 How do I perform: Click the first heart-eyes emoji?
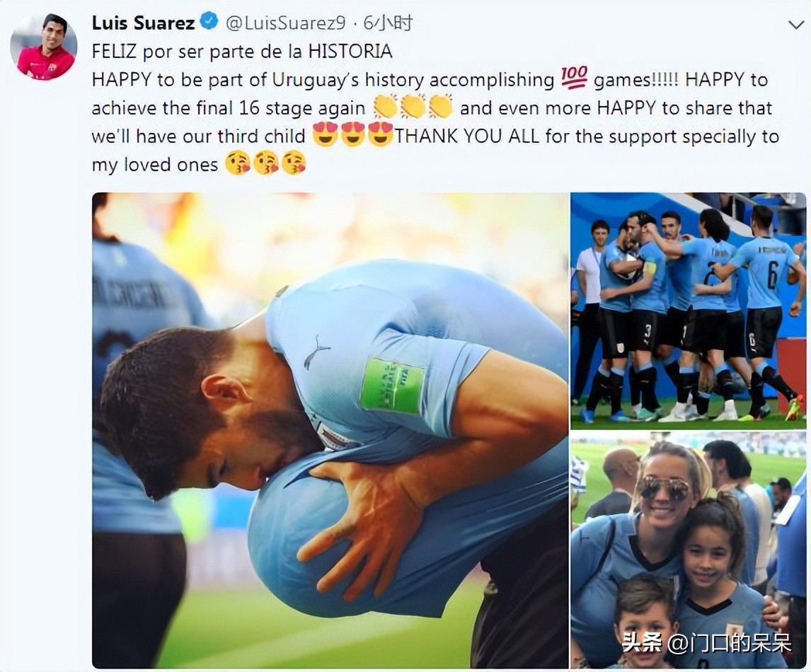pos(326,135)
